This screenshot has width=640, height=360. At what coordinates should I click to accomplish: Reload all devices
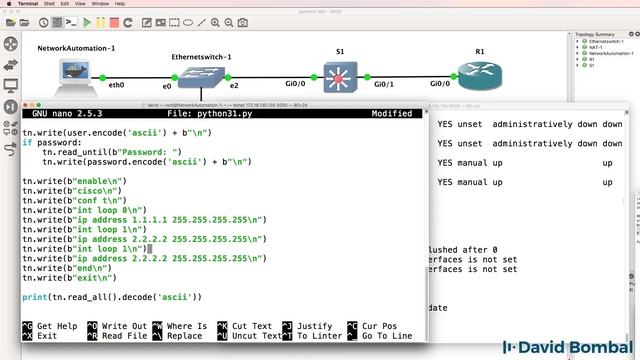tap(128, 23)
